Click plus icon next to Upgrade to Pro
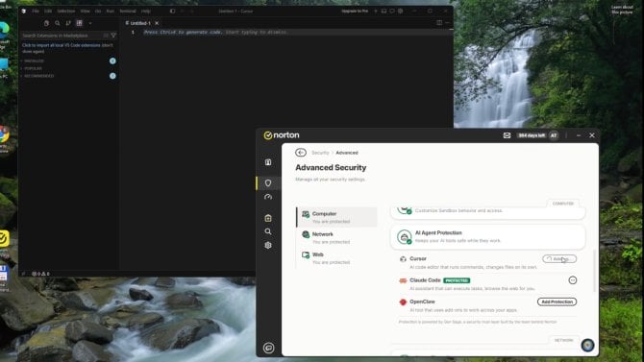Viewport: 644px width, 362px height. [x=376, y=12]
